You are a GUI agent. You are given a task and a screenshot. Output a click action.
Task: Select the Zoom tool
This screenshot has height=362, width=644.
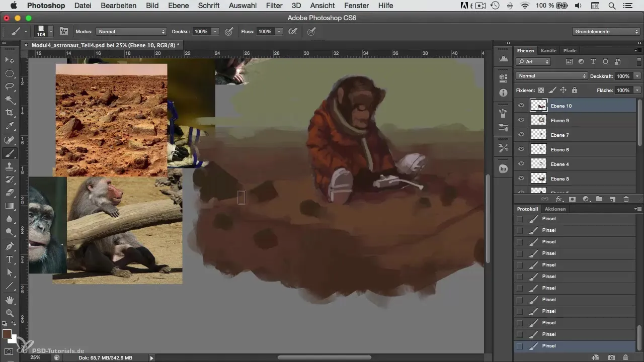(x=10, y=313)
